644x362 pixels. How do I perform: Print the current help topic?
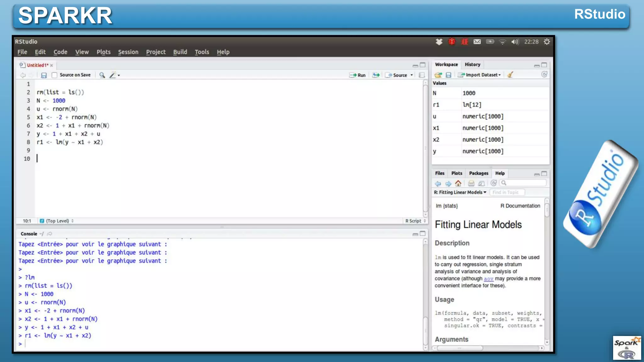point(471,184)
